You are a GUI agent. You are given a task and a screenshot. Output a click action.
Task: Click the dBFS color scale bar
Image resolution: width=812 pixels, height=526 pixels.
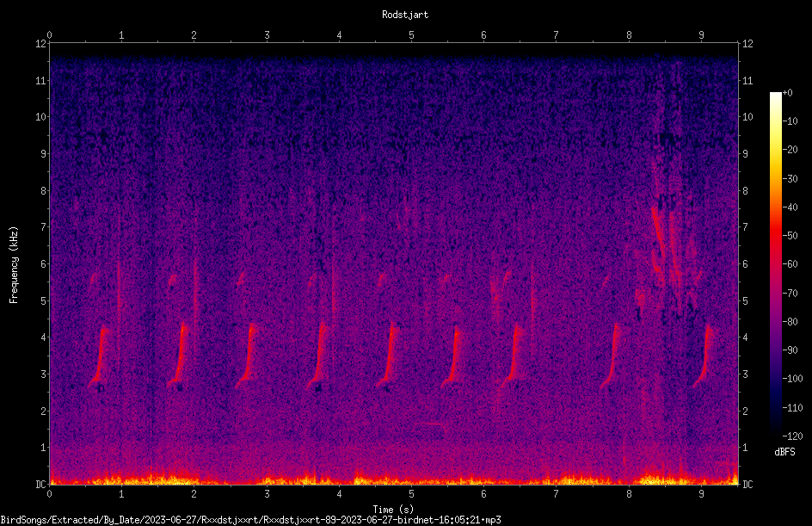click(775, 264)
